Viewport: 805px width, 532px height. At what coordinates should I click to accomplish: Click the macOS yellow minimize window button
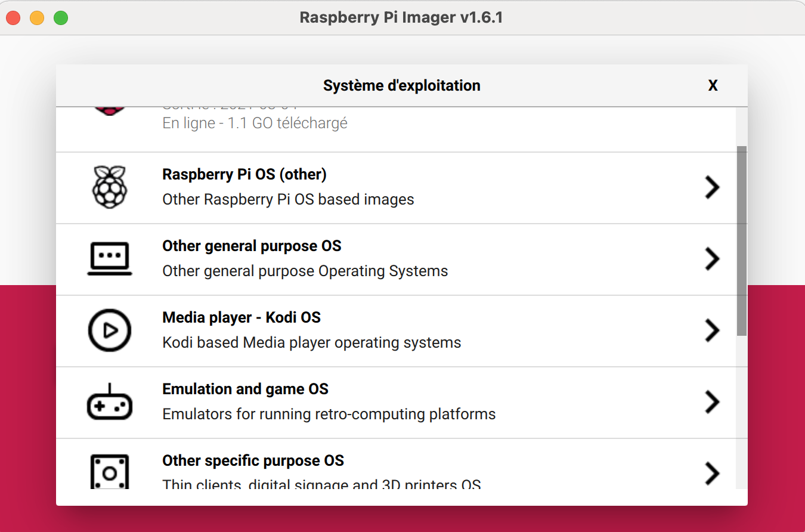point(37,18)
